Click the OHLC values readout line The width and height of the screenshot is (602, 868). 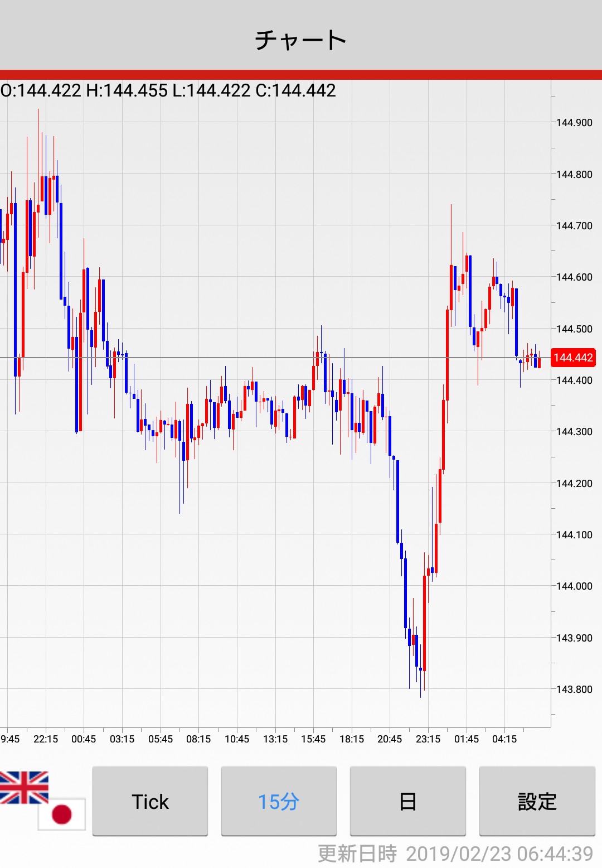tap(168, 90)
